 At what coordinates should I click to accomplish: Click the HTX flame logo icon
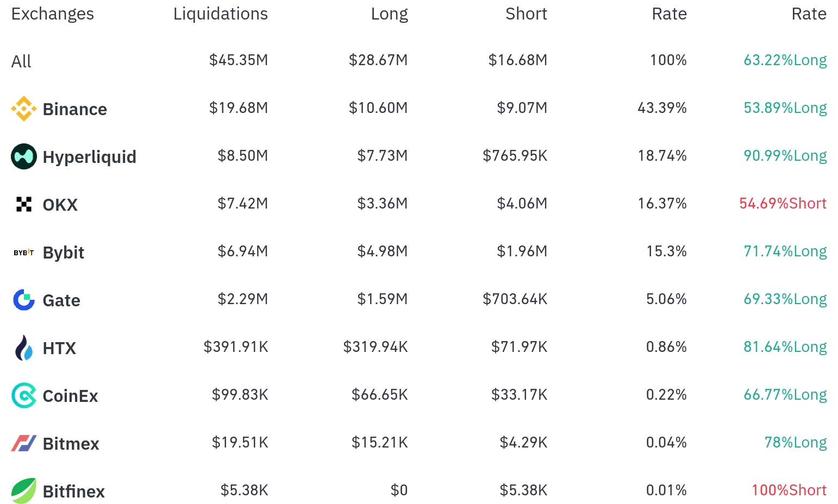click(x=24, y=348)
